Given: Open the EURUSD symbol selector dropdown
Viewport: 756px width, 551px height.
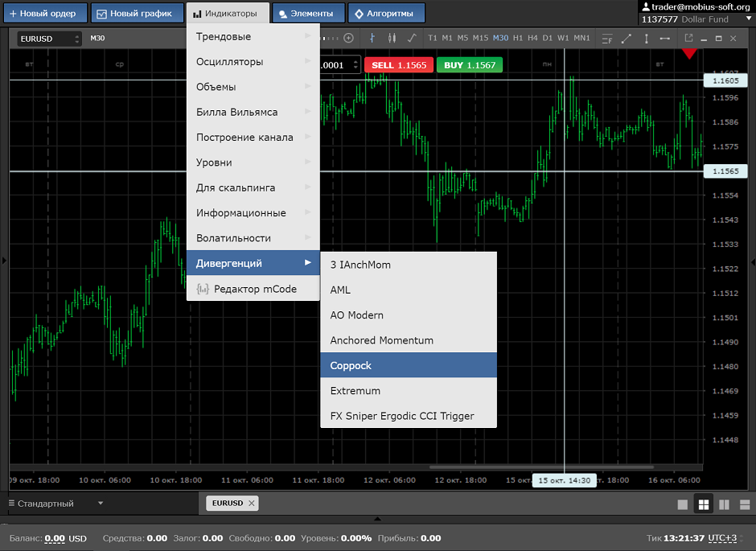Looking at the screenshot, I should (49, 39).
